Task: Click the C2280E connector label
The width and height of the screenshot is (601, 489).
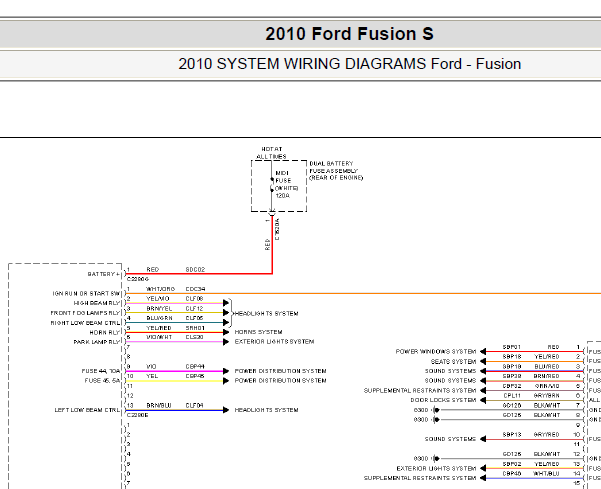Action: (138, 415)
